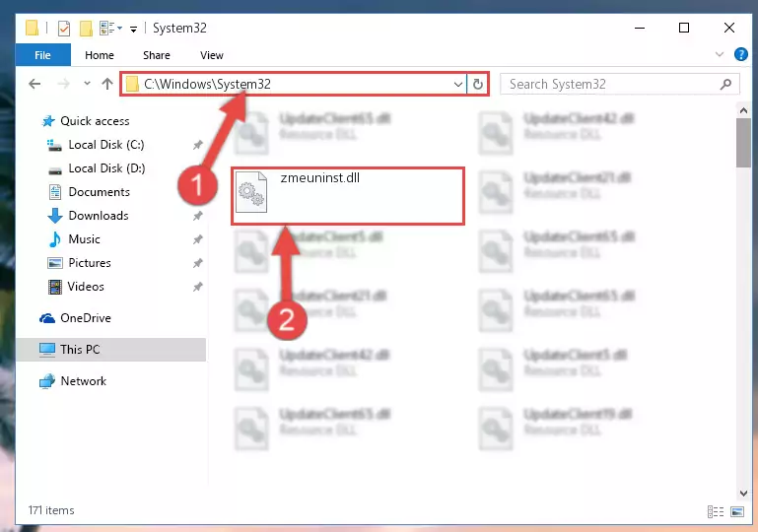Expand the ribbon with the chevron
The image size is (758, 532).
point(720,54)
